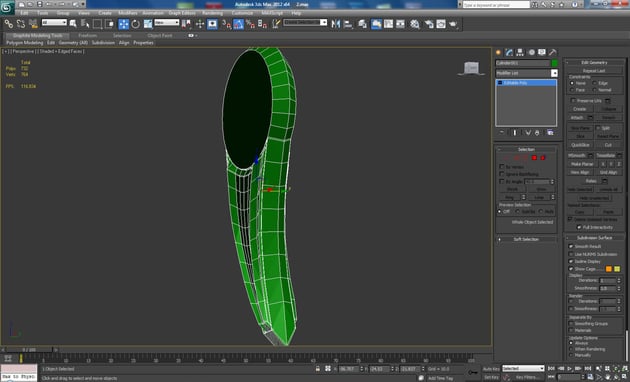Collapse the Edit Geometry rollout
The height and width of the screenshot is (382, 630).
[x=594, y=62]
